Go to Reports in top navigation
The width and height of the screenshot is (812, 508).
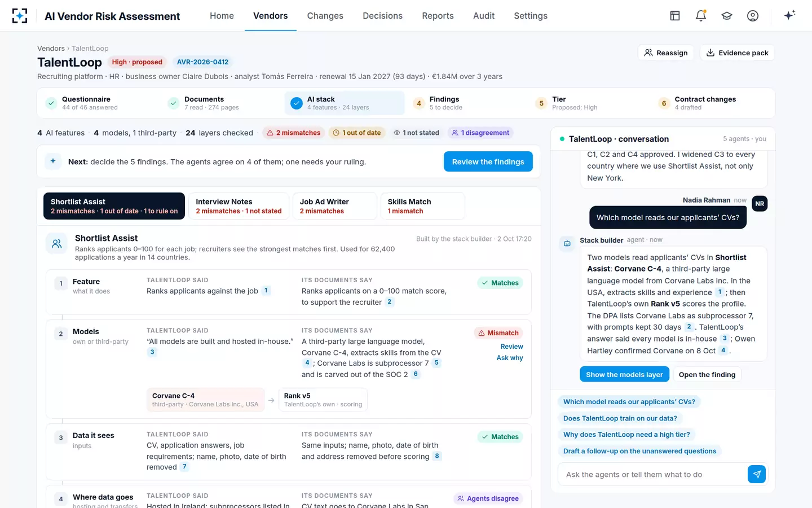point(438,16)
